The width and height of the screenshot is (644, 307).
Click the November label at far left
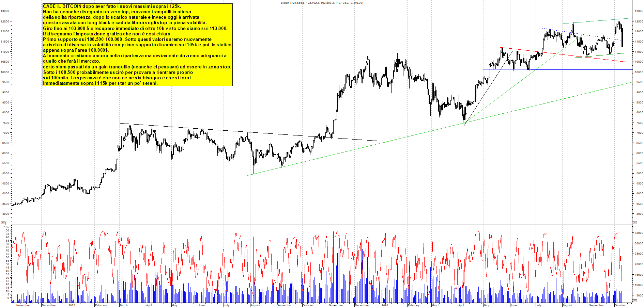pos(23,305)
